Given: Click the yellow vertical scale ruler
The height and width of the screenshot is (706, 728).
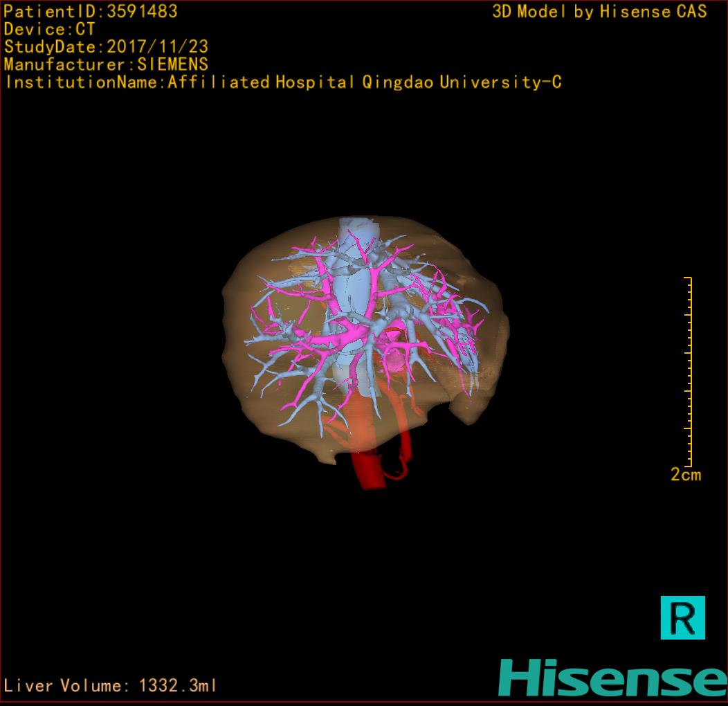Looking at the screenshot, I should [x=689, y=372].
